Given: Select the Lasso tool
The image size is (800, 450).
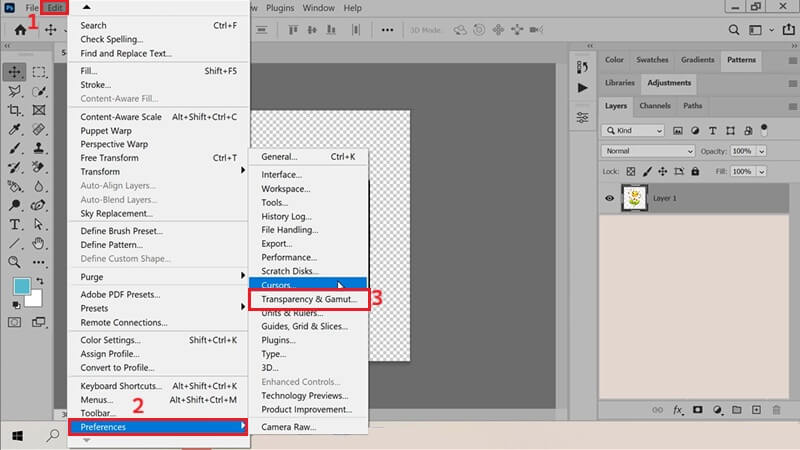Looking at the screenshot, I should 14,91.
